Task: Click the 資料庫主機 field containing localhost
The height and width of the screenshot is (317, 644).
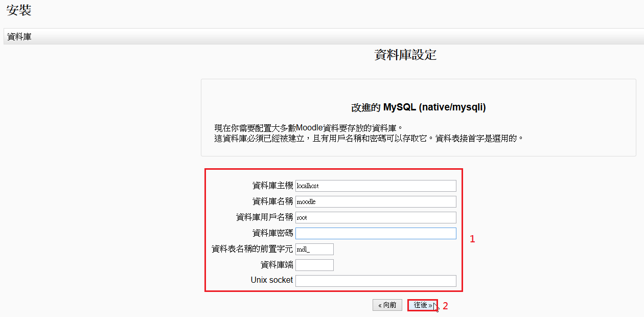Action: pos(376,186)
